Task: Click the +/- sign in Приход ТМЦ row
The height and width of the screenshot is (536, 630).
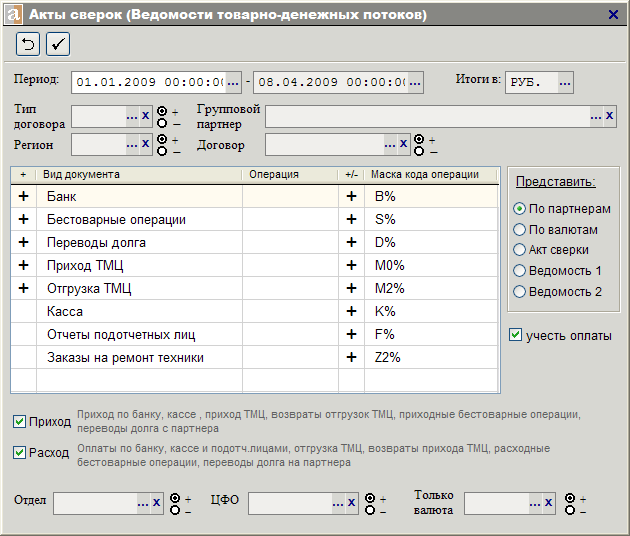Action: pos(352,265)
